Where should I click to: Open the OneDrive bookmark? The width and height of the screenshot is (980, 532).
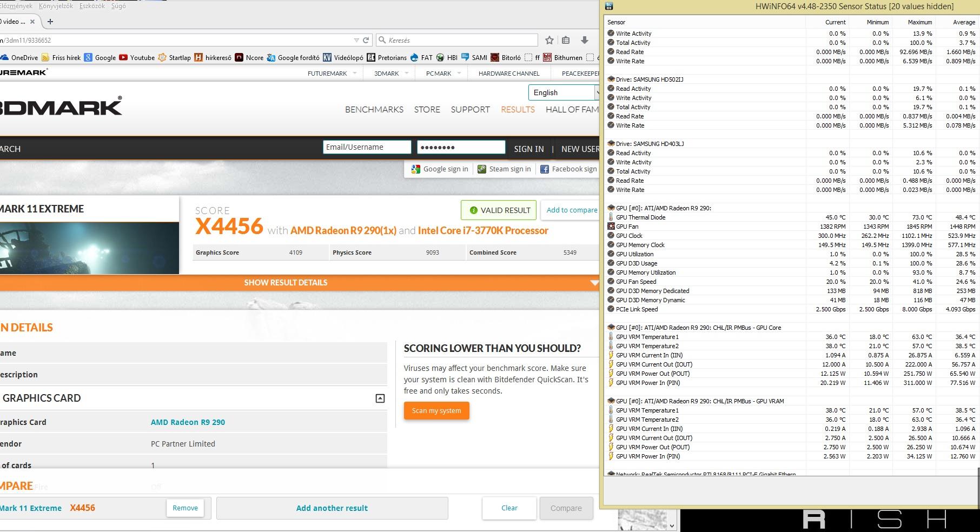(x=19, y=57)
